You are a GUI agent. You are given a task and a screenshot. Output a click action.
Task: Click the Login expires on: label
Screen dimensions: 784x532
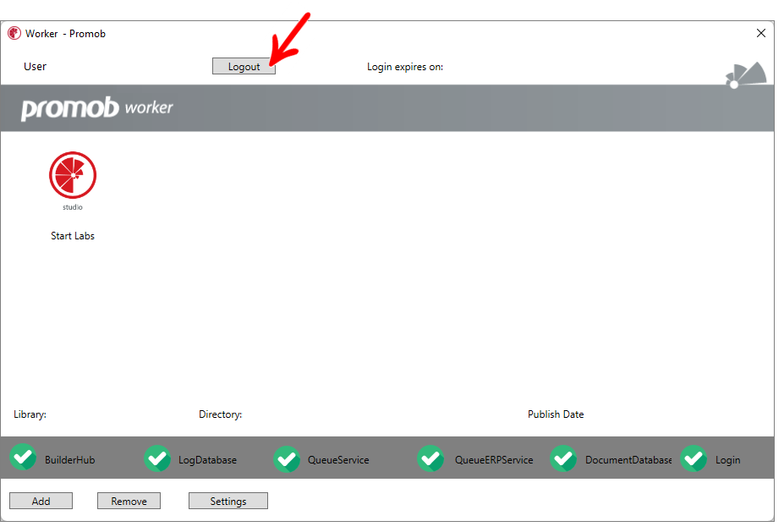(405, 67)
